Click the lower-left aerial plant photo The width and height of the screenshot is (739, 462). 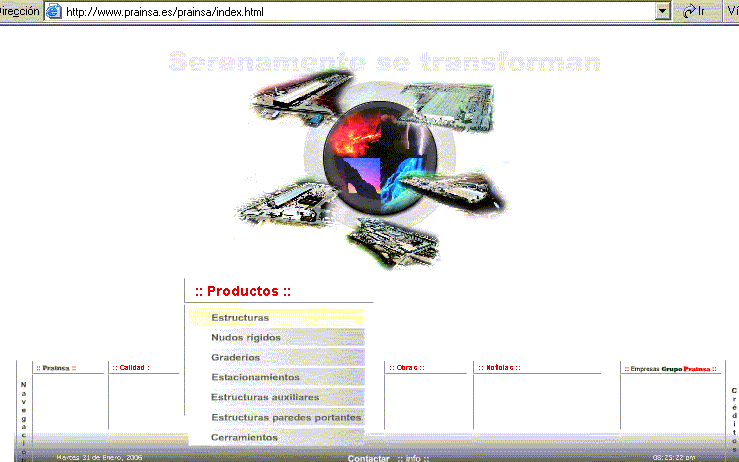click(x=285, y=204)
